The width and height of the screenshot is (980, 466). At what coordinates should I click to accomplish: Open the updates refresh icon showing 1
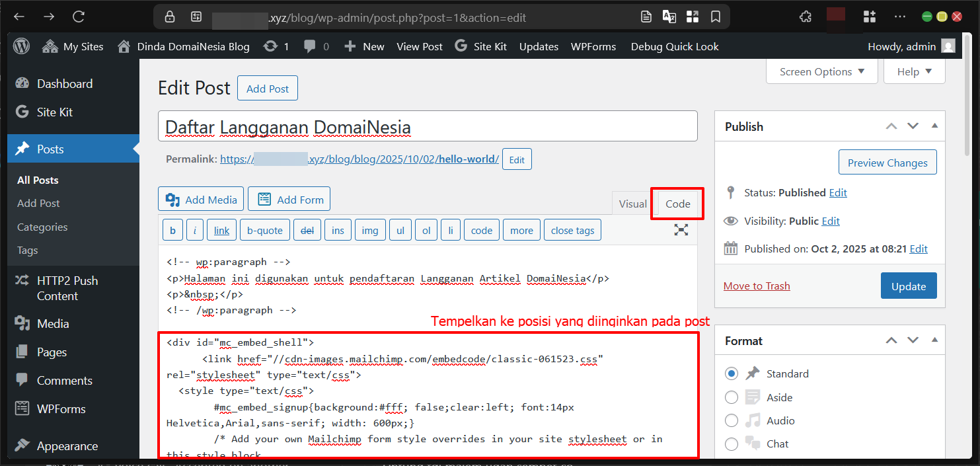(271, 46)
